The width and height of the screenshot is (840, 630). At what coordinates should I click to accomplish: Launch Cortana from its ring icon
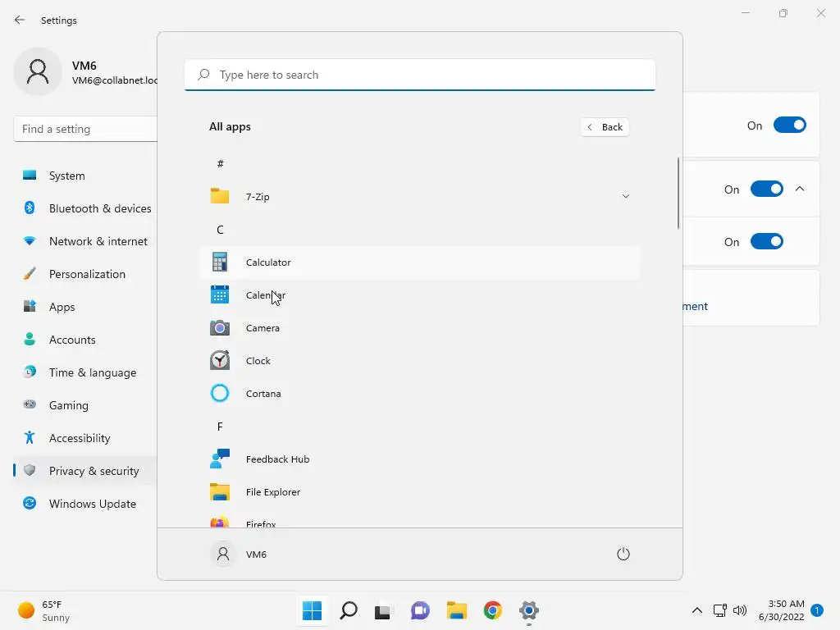tap(220, 393)
